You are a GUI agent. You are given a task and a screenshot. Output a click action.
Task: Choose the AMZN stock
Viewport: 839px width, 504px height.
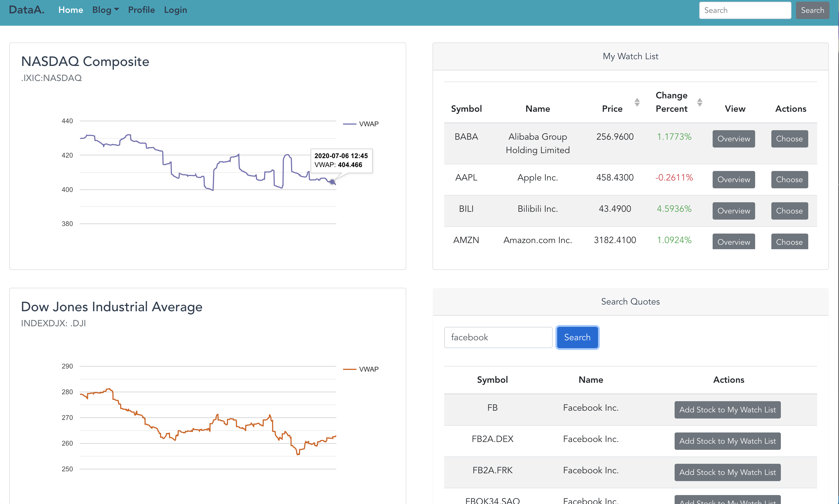click(x=790, y=241)
